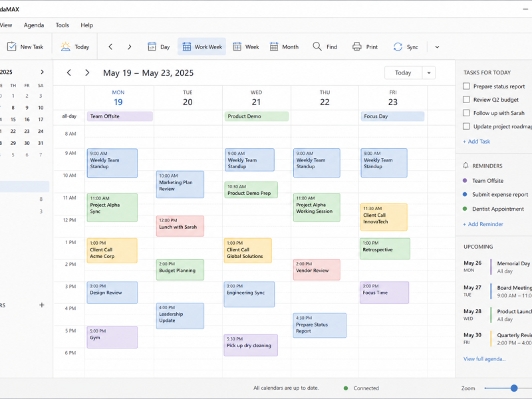Click the green Connected status indicator
Image resolution: width=532 pixels, height=399 pixels.
[x=346, y=388]
